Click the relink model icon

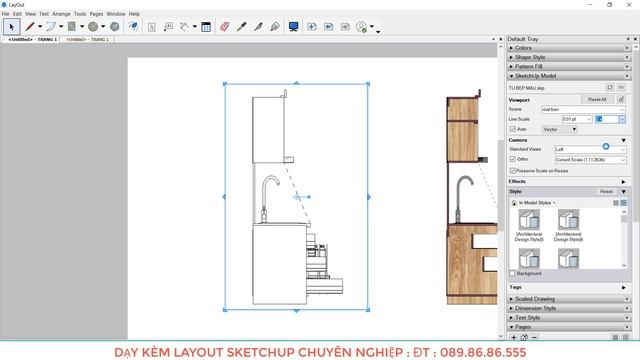[x=621, y=87]
